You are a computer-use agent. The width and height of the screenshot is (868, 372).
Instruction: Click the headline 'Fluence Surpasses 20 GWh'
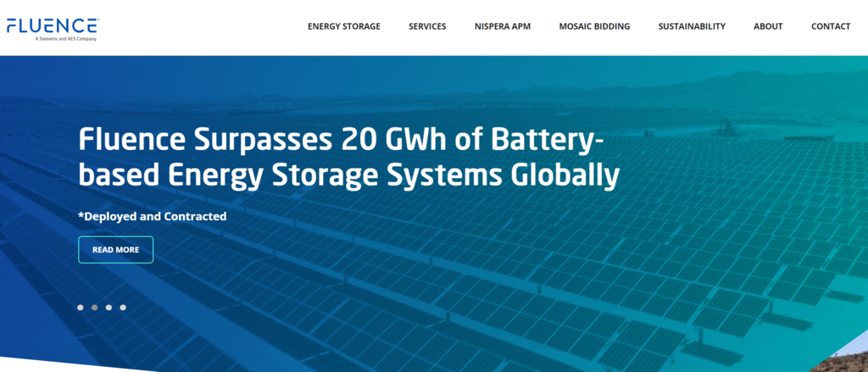[348, 158]
